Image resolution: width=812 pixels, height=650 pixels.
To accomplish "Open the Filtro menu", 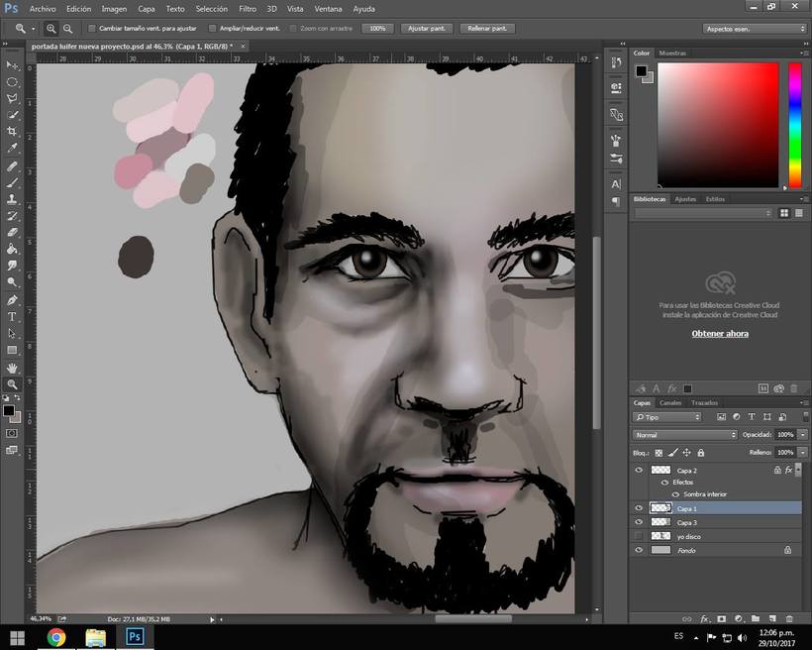I will click(x=247, y=8).
